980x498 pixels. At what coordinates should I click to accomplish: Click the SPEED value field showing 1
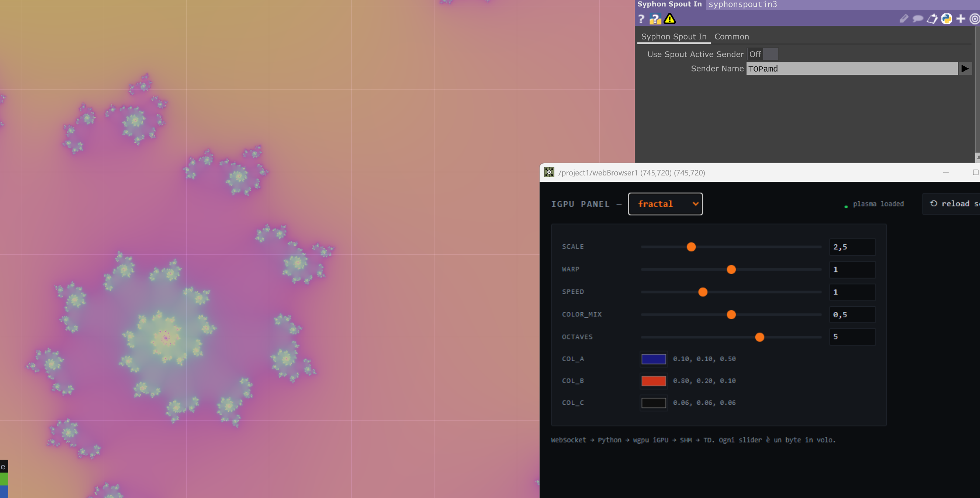pyautogui.click(x=852, y=292)
